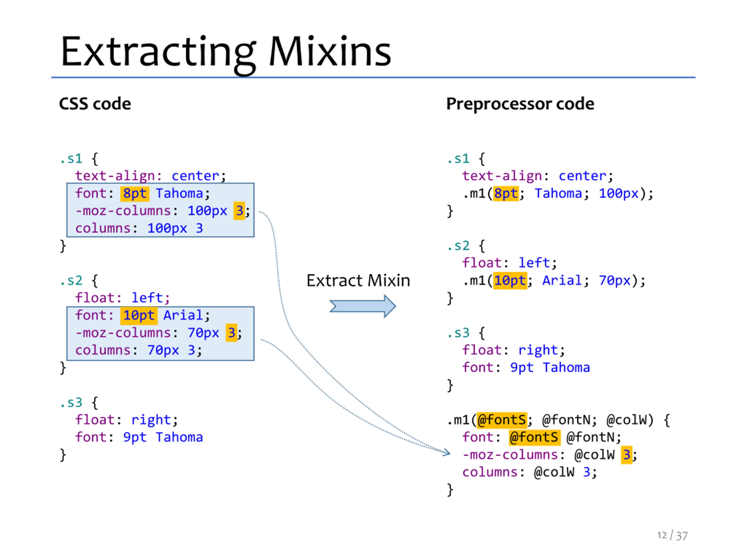Click the '.s2 {' selector in CSS code
This screenshot has width=747, height=560.
[x=79, y=281]
